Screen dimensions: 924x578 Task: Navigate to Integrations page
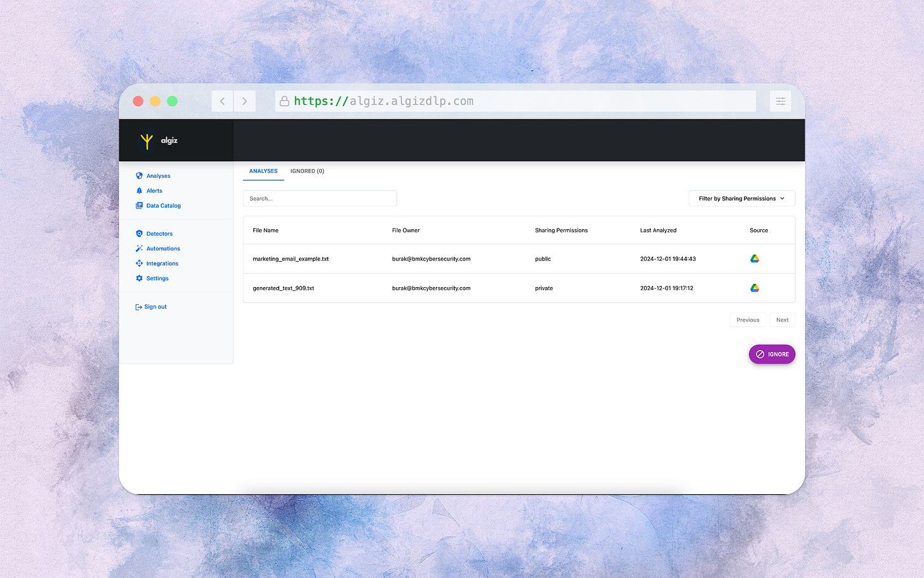point(162,264)
